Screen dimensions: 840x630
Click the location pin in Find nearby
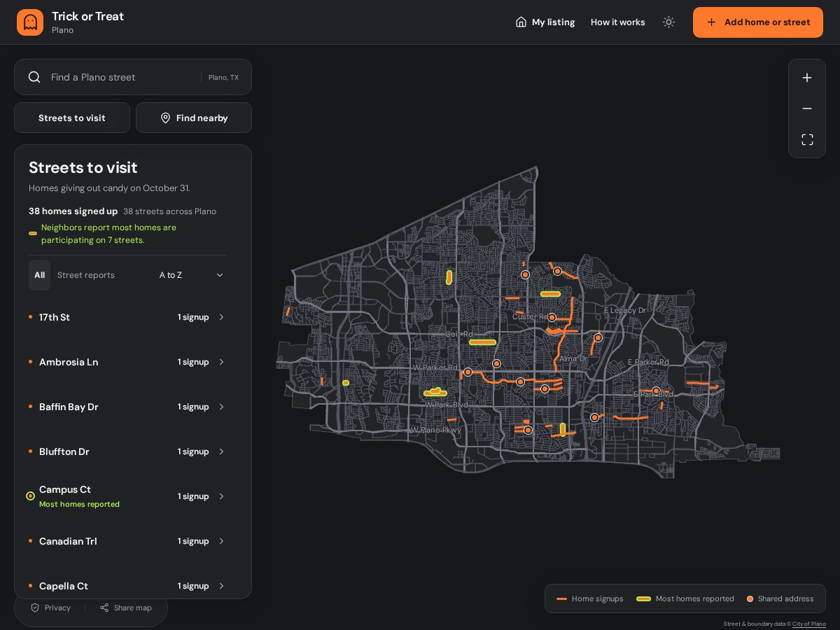(x=165, y=118)
